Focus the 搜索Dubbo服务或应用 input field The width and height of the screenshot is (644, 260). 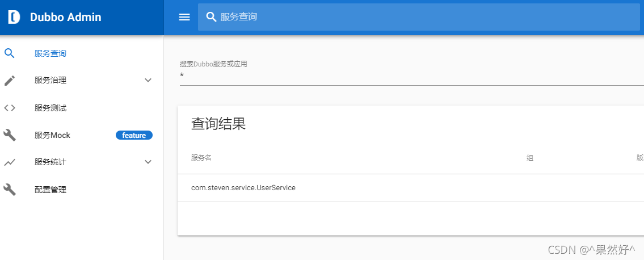click(411, 76)
